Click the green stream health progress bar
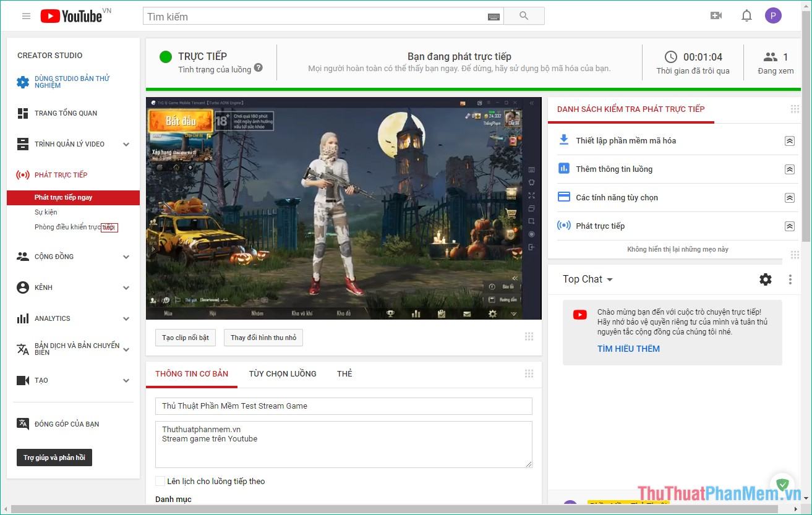Viewport: 812px width, 515px height. [473, 90]
